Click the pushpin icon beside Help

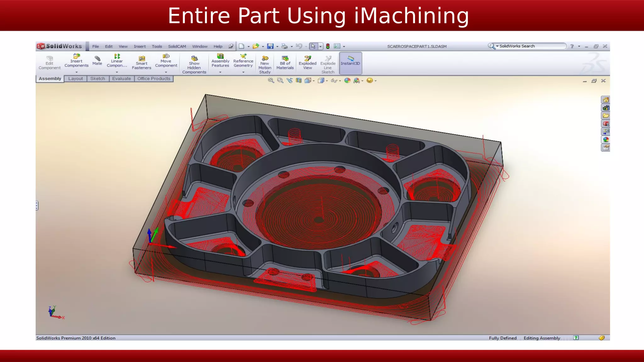click(x=231, y=46)
